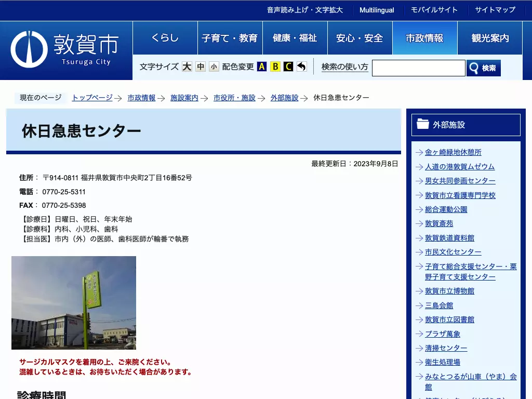Open 敦賀鉄道資料館 sidebar link
The width and height of the screenshot is (532, 399).
(x=449, y=238)
